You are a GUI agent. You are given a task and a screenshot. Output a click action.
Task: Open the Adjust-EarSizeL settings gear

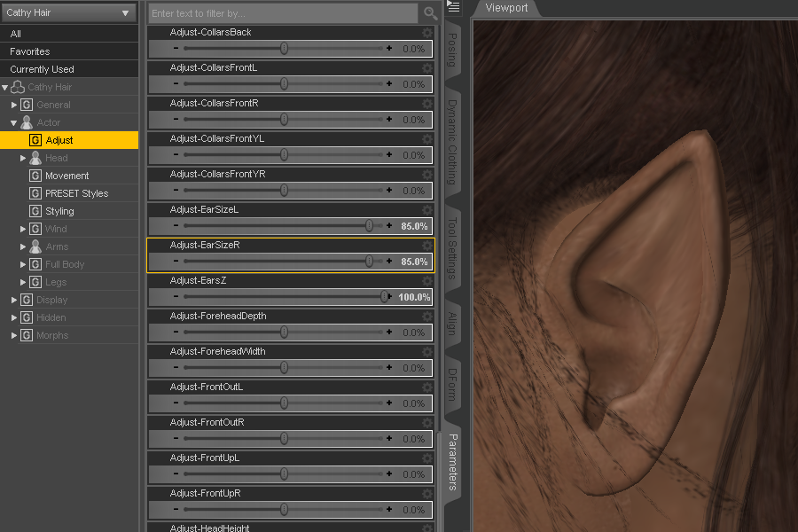(427, 210)
